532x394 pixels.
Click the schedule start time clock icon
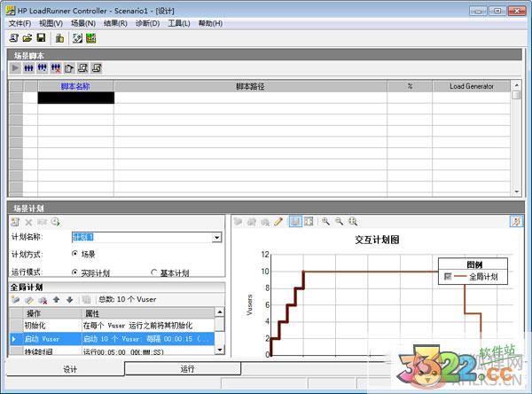(x=55, y=222)
